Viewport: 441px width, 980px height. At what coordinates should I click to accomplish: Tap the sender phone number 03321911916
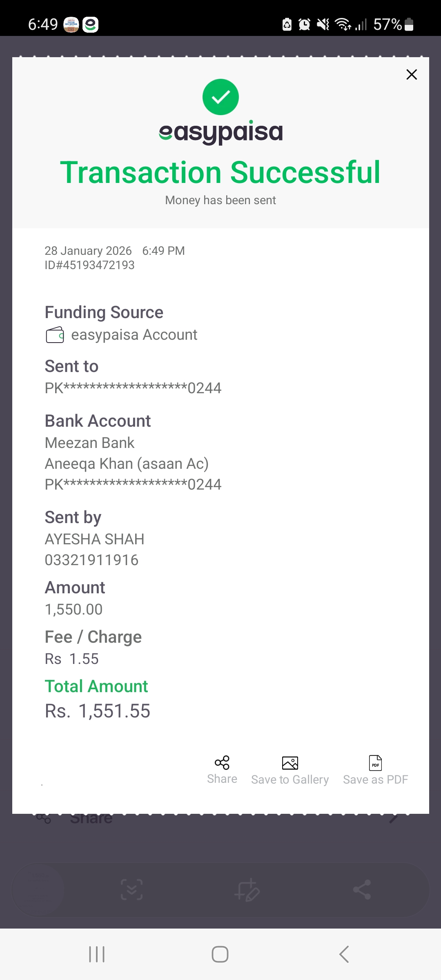(91, 560)
